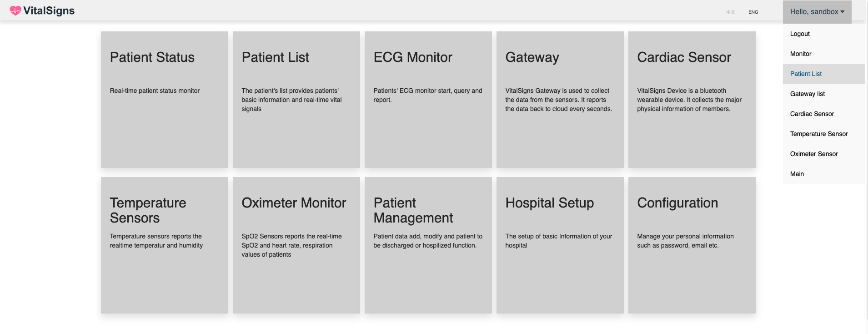The width and height of the screenshot is (868, 334).
Task: Select Gateway list menu entry
Action: pyautogui.click(x=823, y=94)
